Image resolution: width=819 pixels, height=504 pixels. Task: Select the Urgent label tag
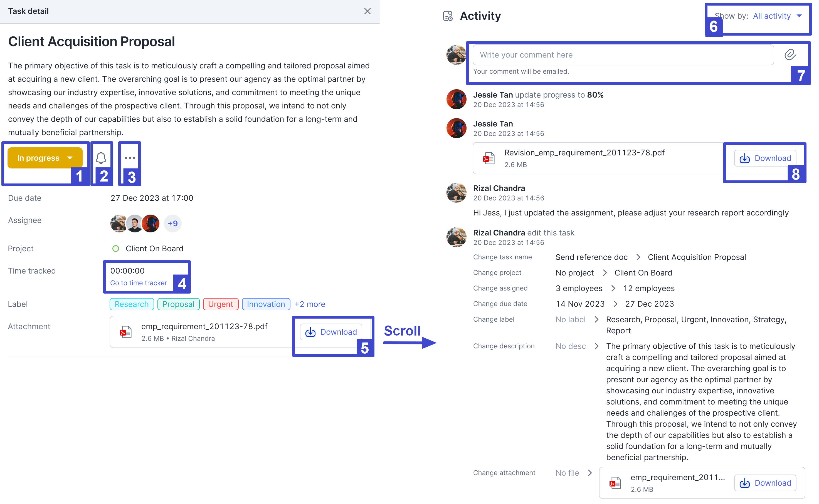[220, 304]
